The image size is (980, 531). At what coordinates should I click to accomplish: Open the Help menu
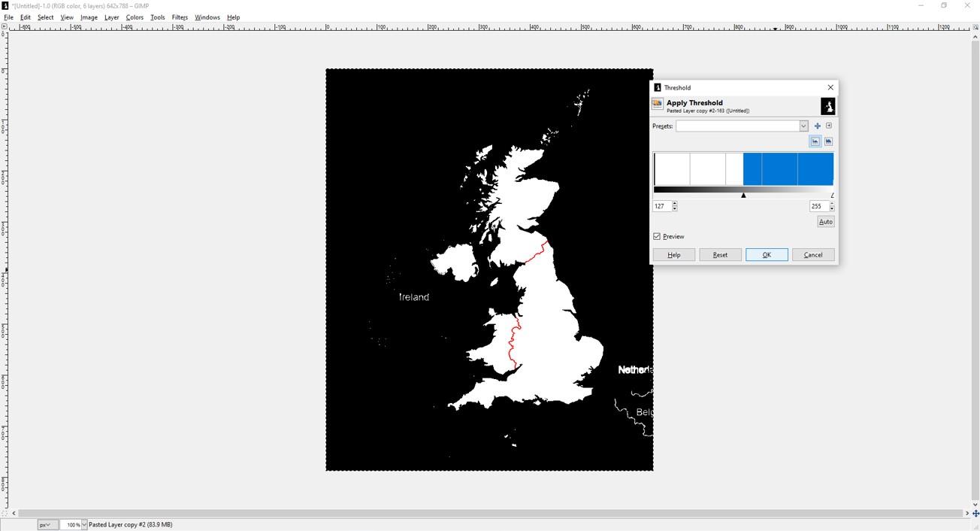pos(234,17)
